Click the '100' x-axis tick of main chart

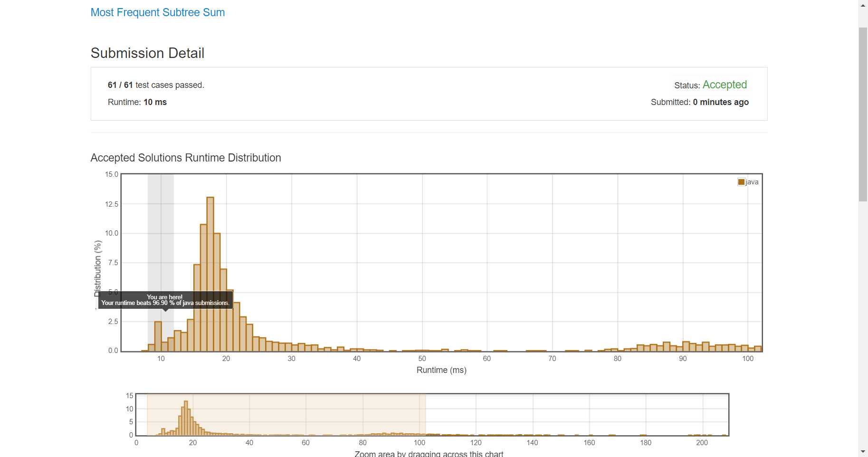tap(748, 359)
